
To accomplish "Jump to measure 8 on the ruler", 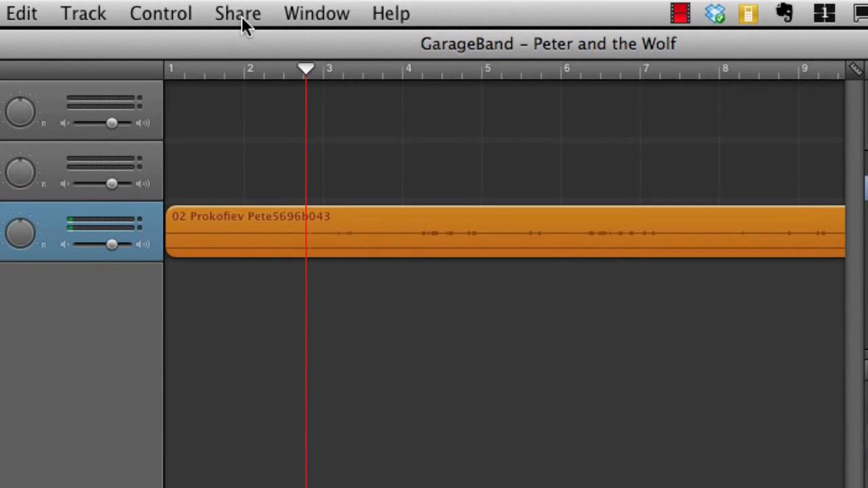I will click(x=725, y=68).
